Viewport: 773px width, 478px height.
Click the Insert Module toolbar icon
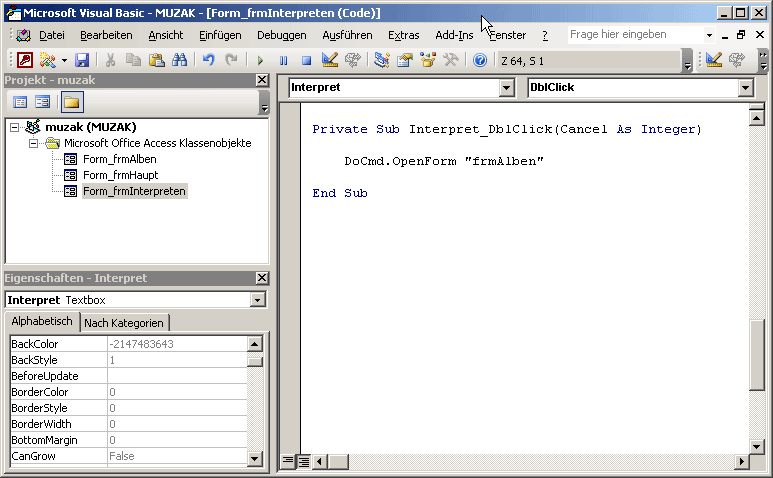[x=47, y=60]
